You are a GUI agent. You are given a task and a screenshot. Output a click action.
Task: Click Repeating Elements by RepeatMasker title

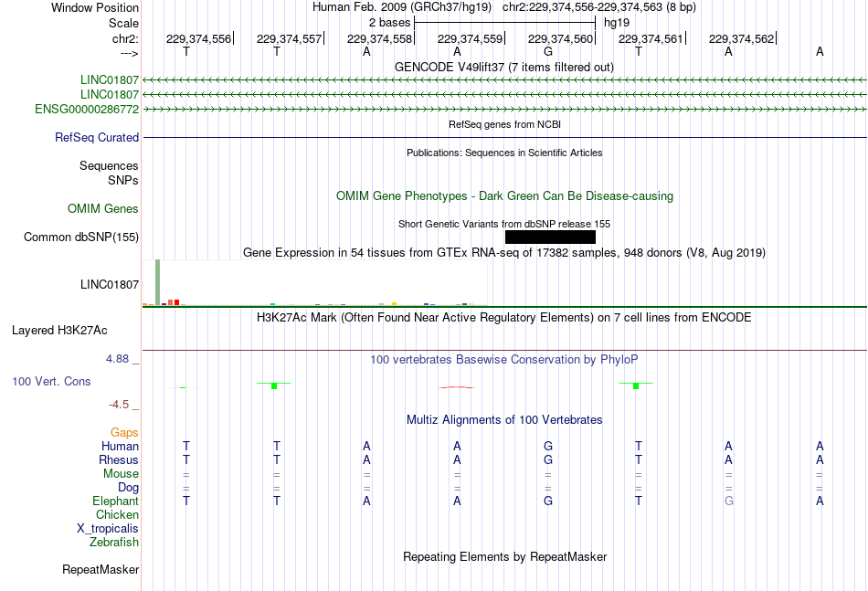click(x=504, y=556)
